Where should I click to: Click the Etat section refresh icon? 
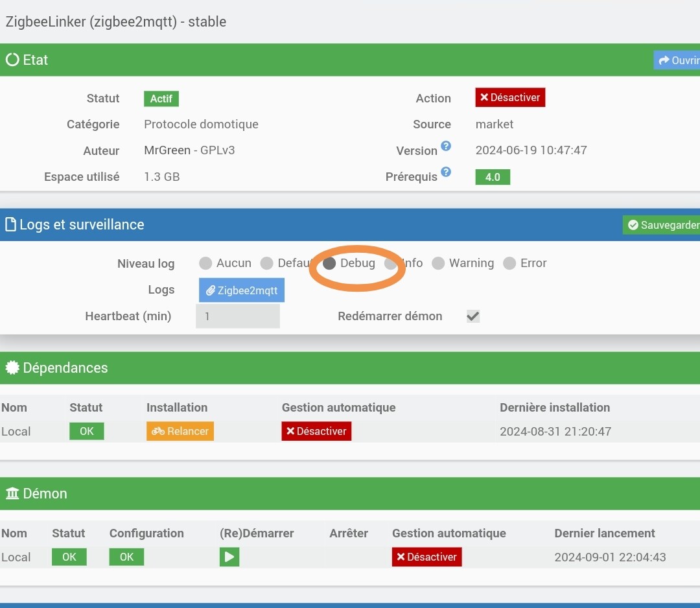click(12, 60)
